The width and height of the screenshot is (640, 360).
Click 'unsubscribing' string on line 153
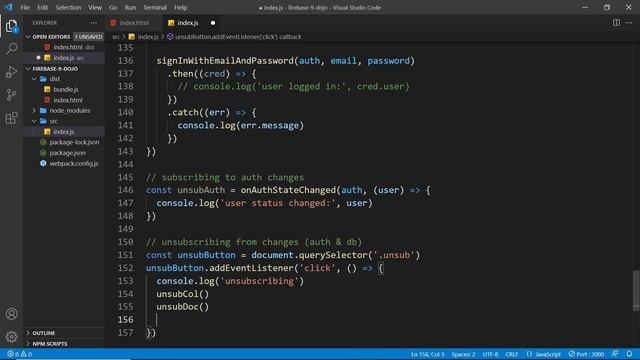(x=259, y=281)
